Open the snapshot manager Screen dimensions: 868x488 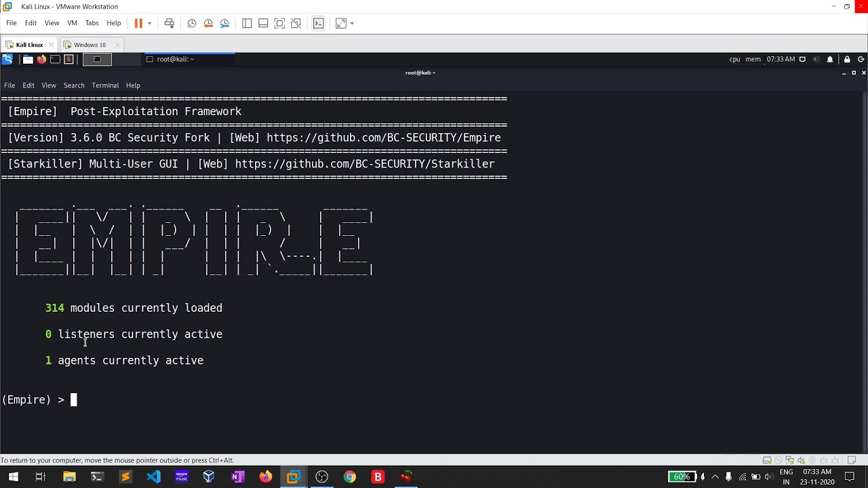click(224, 23)
